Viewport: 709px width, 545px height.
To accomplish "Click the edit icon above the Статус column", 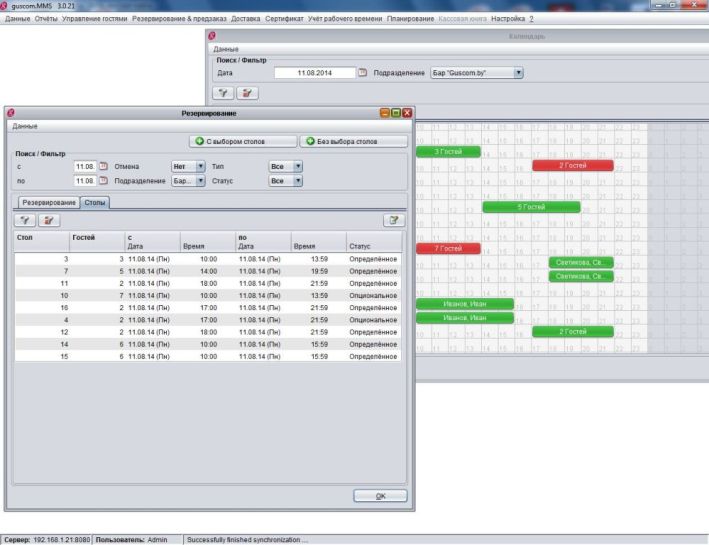I will (x=396, y=219).
